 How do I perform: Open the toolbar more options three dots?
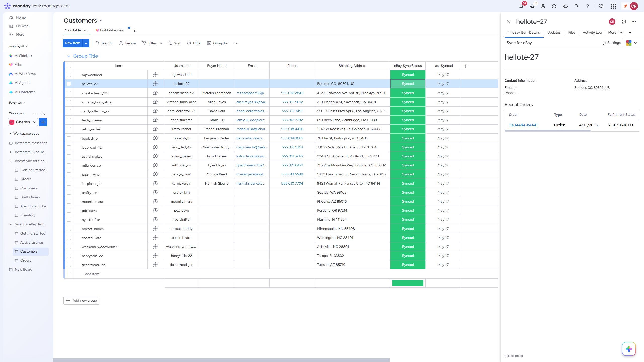(236, 43)
